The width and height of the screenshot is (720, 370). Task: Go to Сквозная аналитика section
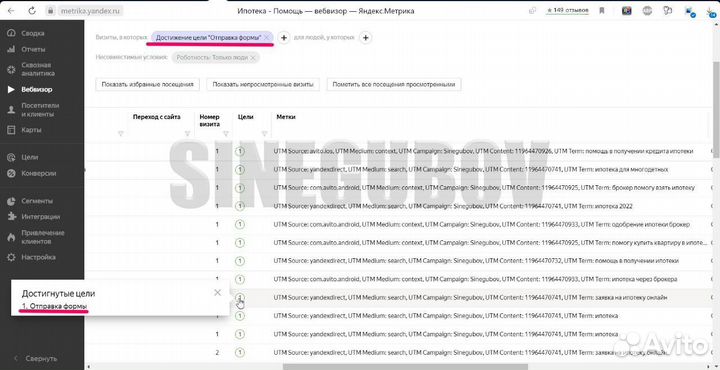[38, 69]
